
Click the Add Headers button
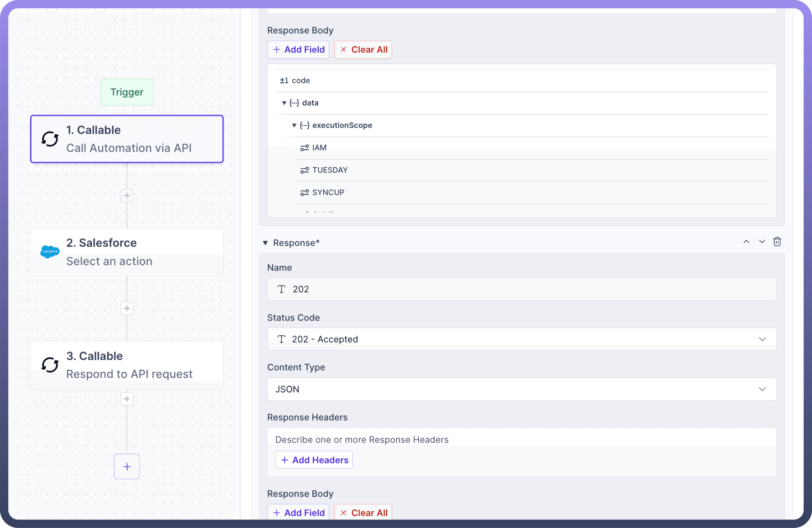click(314, 460)
